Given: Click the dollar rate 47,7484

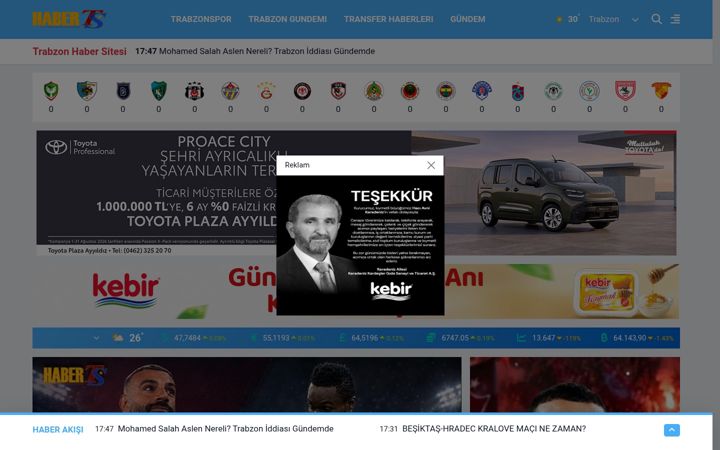Looking at the screenshot, I should 187,338.
